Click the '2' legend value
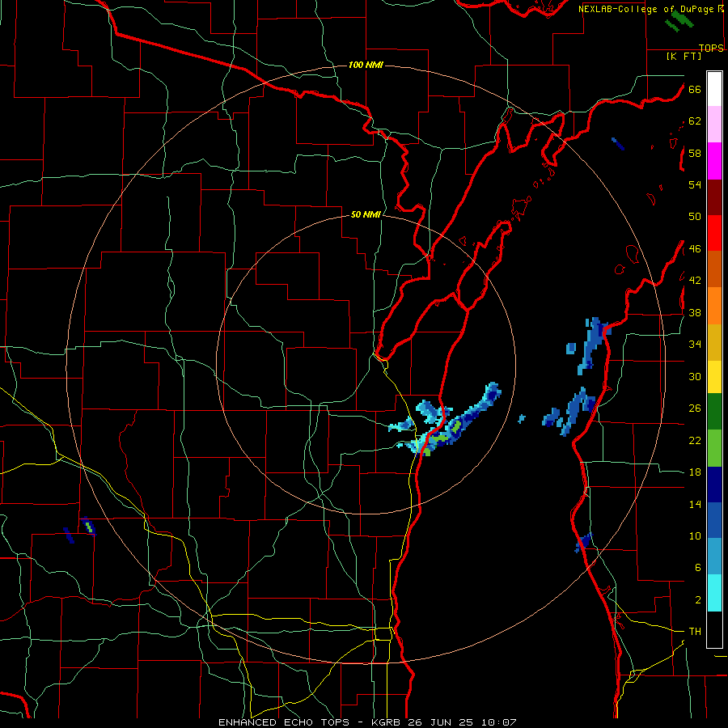 pyautogui.click(x=698, y=600)
